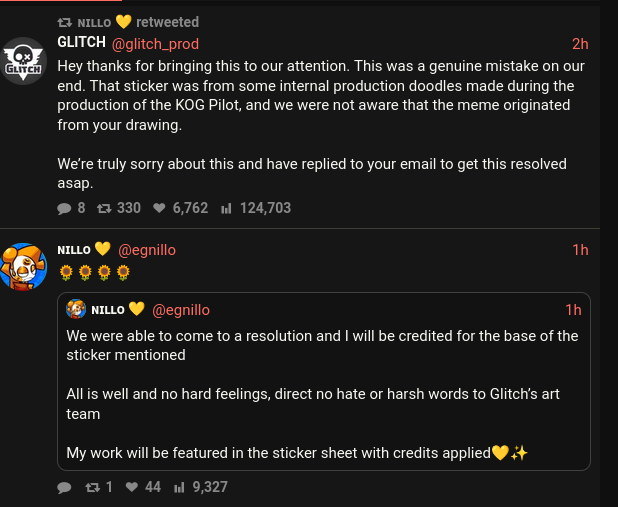Open the GLITCH profile avatar
Viewport: 618px width, 507px height.
pyautogui.click(x=23, y=61)
